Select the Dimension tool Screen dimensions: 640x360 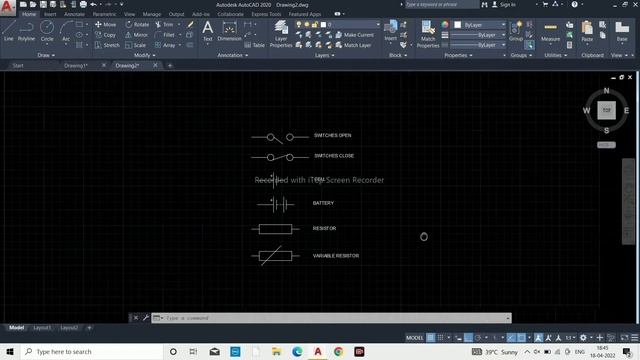(x=229, y=31)
